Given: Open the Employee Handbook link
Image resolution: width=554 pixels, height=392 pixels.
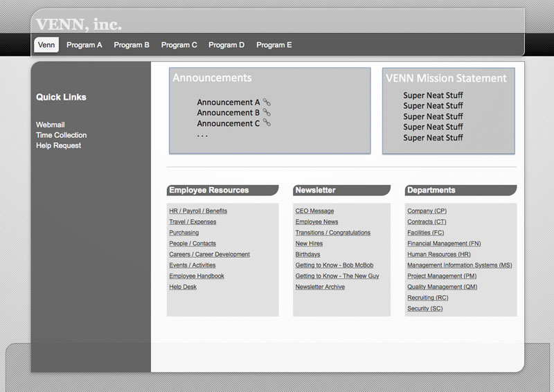Looking at the screenshot, I should tap(197, 276).
